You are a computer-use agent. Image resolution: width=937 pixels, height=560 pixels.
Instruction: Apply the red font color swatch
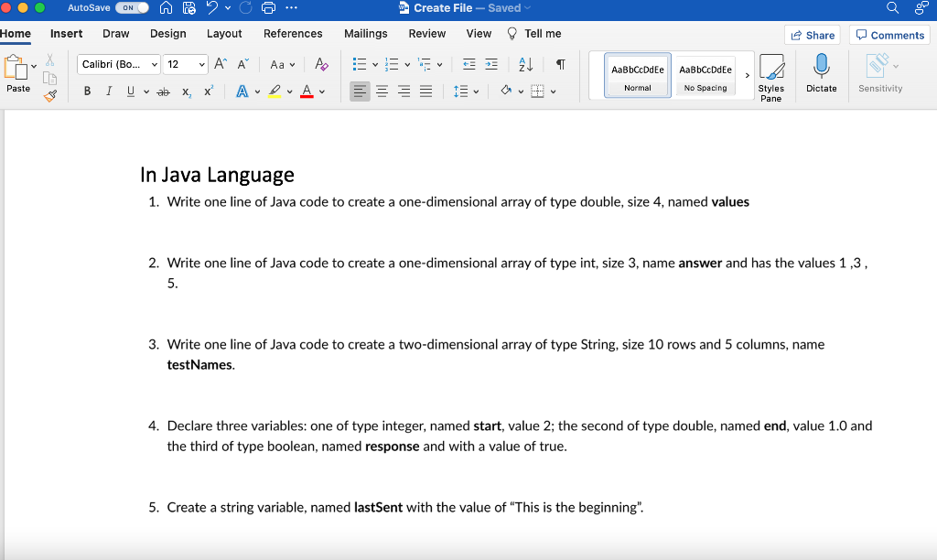click(307, 92)
